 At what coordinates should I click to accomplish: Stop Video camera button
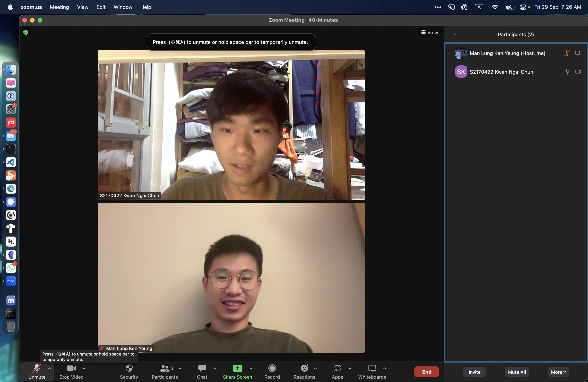coord(71,371)
